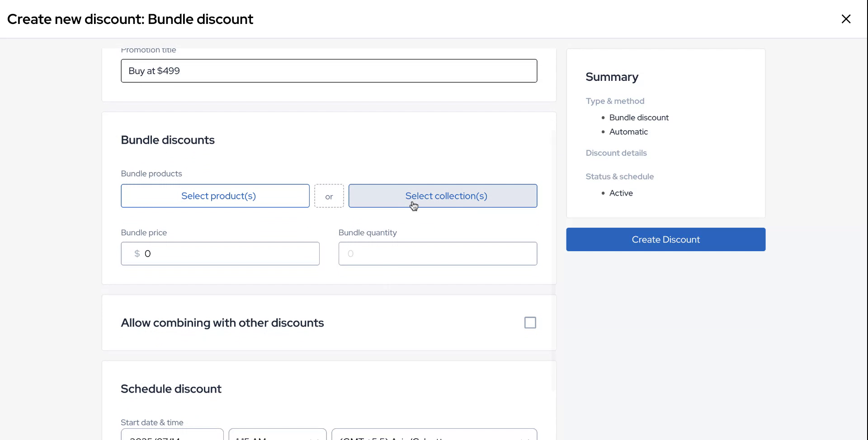Click Status & schedule in the Summary

(x=620, y=177)
